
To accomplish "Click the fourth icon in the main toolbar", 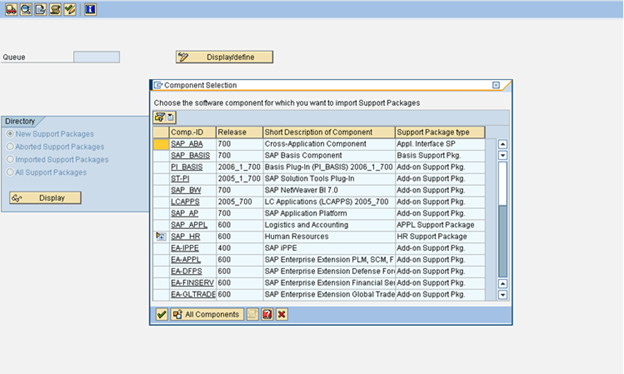I will click(55, 9).
